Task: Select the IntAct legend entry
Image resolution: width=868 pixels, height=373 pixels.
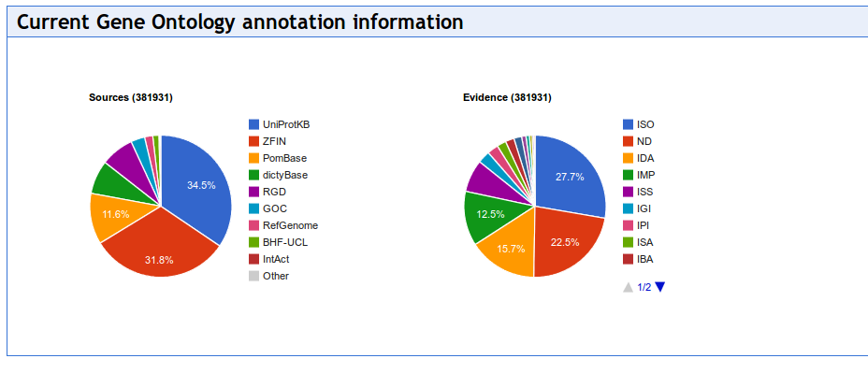Action: coord(269,259)
